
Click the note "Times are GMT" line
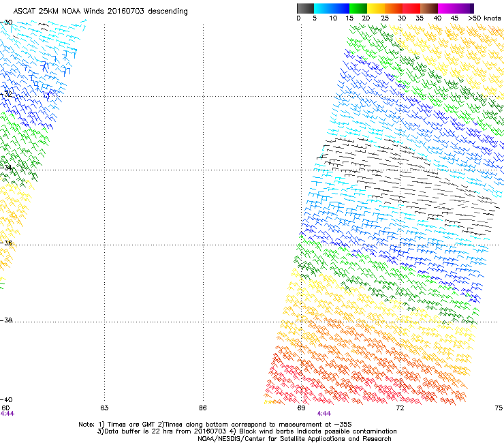click(215, 425)
